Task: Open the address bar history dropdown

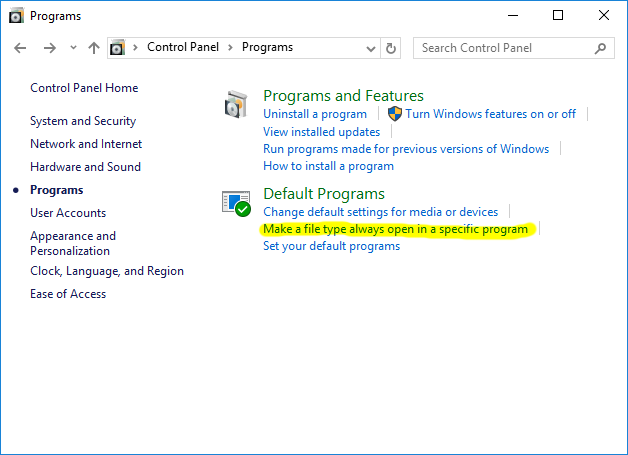Action: (371, 48)
